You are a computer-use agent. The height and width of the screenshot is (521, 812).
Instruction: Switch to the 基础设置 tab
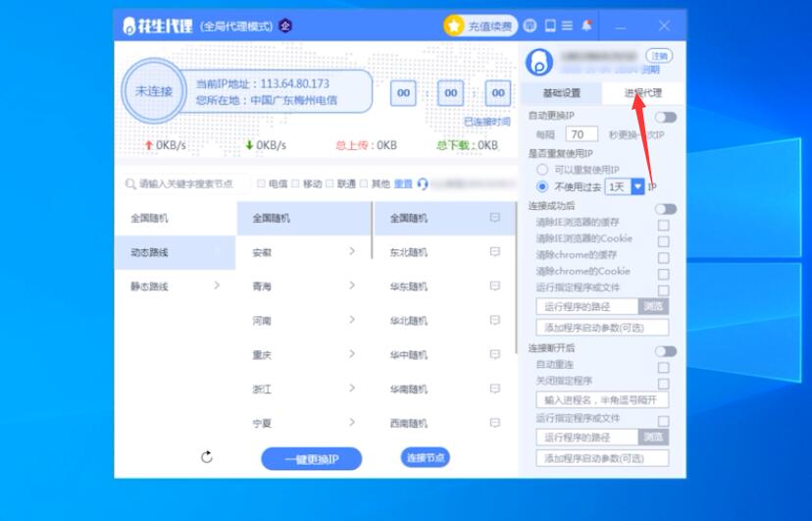[x=562, y=93]
